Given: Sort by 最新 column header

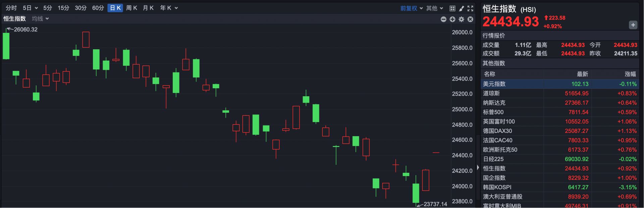Looking at the screenshot, I should click(582, 74).
